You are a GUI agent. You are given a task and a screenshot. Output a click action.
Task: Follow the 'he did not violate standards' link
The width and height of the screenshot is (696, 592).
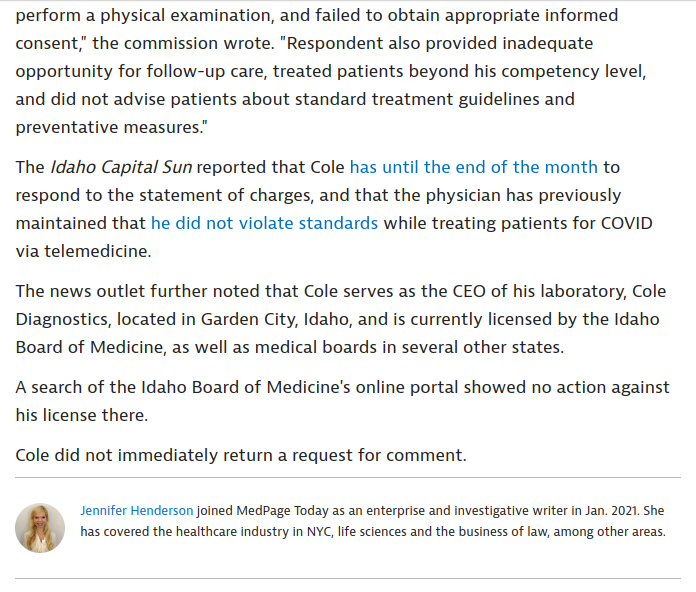265,223
